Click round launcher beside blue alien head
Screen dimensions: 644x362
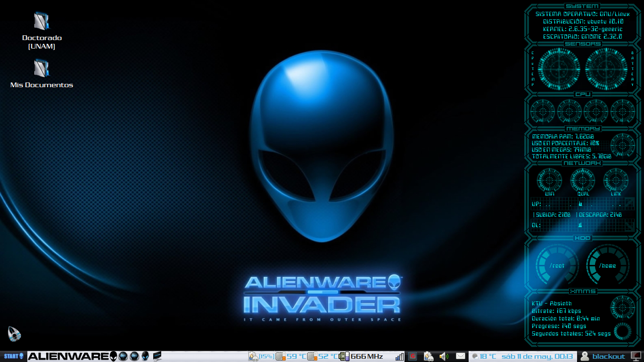point(134,356)
